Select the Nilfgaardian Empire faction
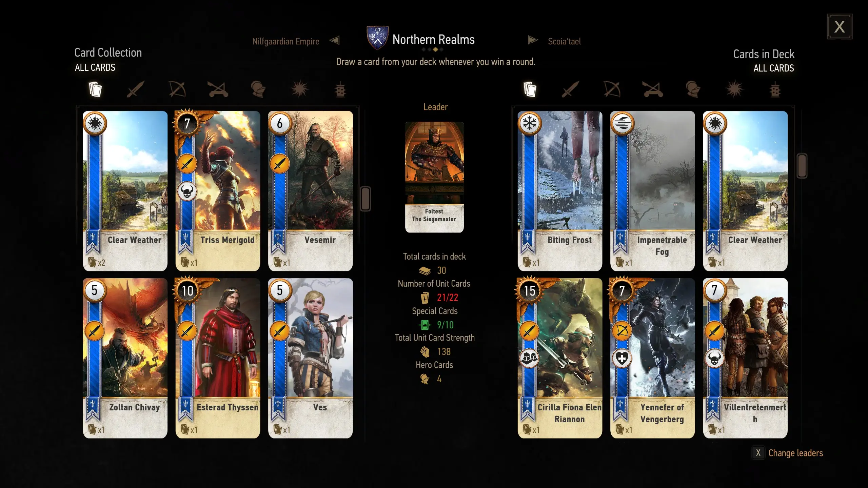Viewport: 868px width, 488px height. [285, 41]
